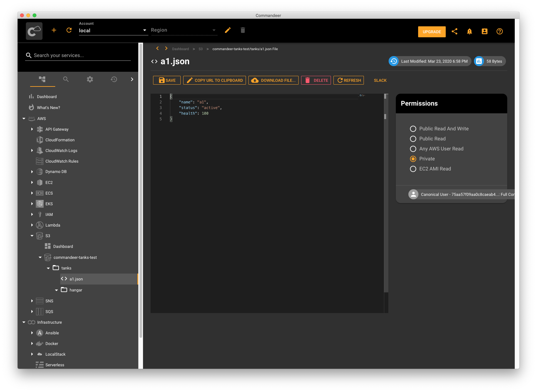The width and height of the screenshot is (537, 392).
Task: Click the Canonical User avatar icon
Action: pyautogui.click(x=413, y=194)
